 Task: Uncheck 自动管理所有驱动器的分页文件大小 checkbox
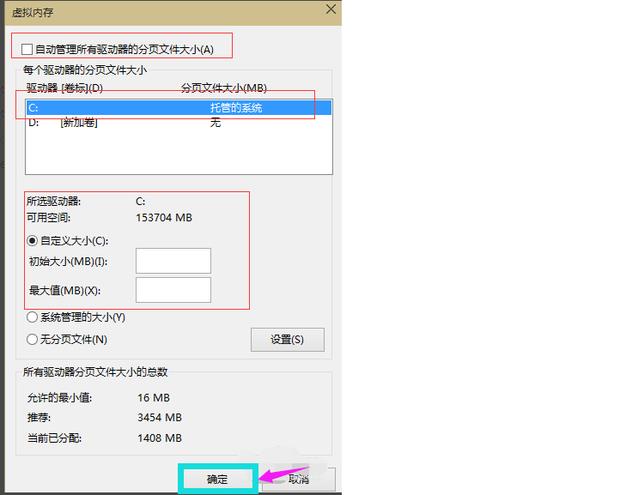pyautogui.click(x=27, y=48)
